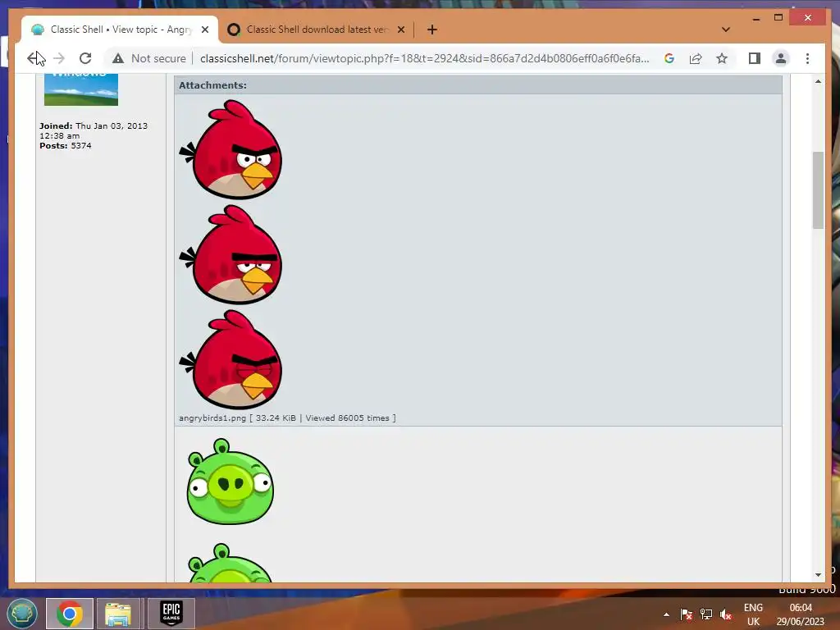The width and height of the screenshot is (840, 630).
Task: Click the Joined date text in the profile
Action: pos(94,130)
